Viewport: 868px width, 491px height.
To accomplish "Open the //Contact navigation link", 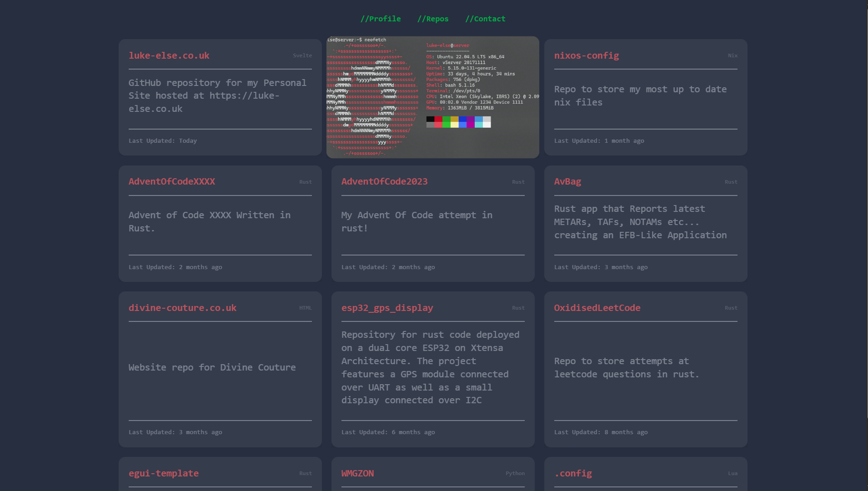I will click(485, 19).
